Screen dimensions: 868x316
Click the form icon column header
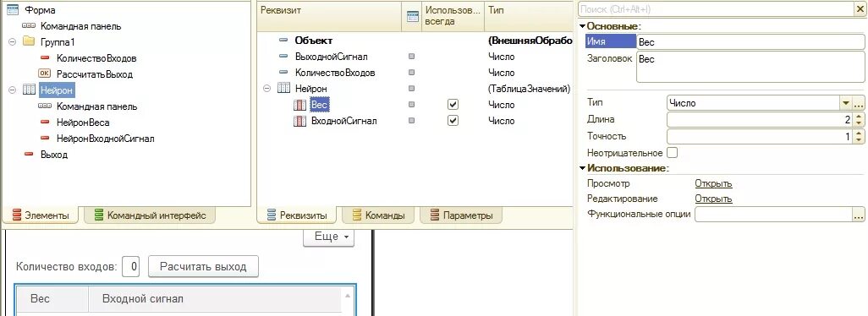click(x=412, y=16)
